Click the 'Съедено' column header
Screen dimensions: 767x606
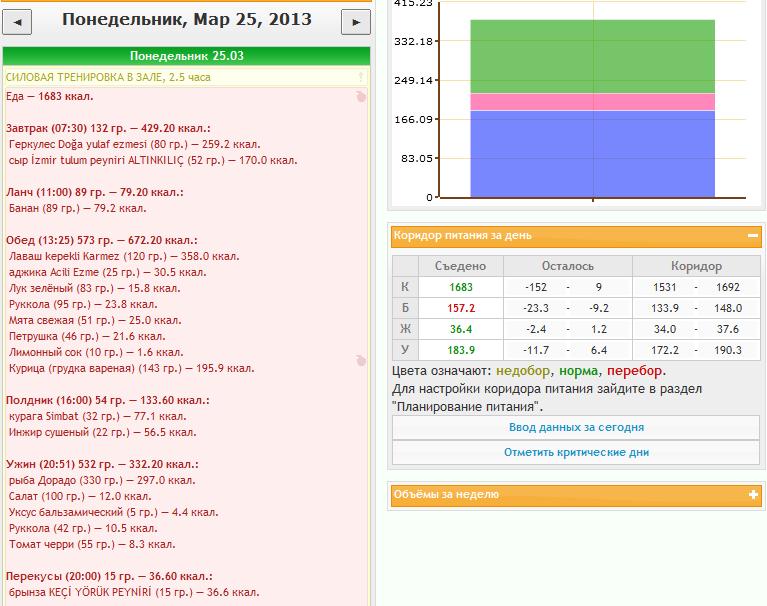pos(460,266)
